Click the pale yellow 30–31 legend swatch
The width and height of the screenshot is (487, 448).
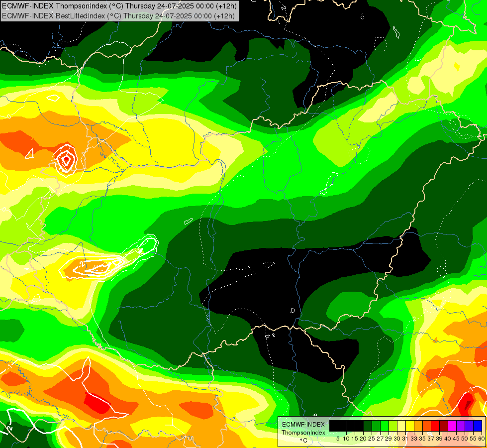(401, 426)
